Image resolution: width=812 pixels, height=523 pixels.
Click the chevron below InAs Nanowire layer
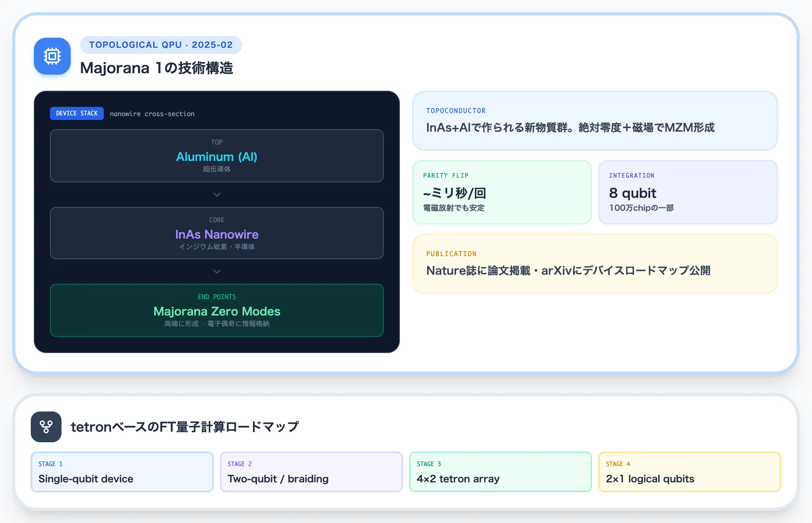217,271
